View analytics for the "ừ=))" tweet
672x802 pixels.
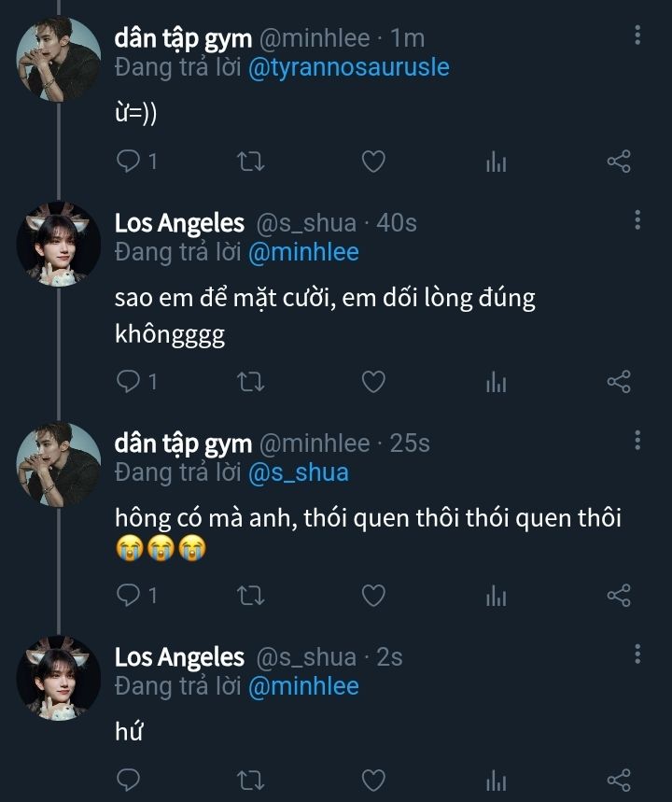(x=496, y=162)
